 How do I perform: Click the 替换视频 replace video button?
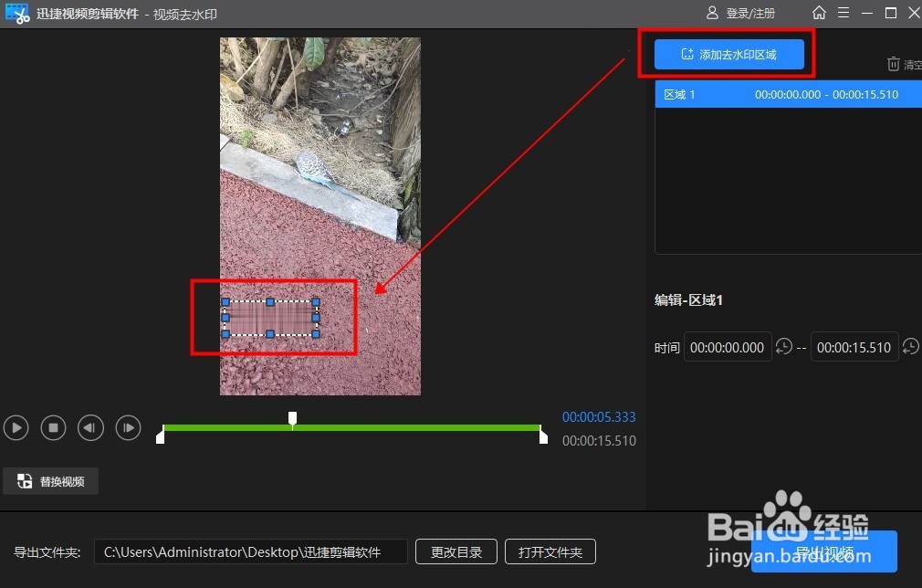pos(50,481)
